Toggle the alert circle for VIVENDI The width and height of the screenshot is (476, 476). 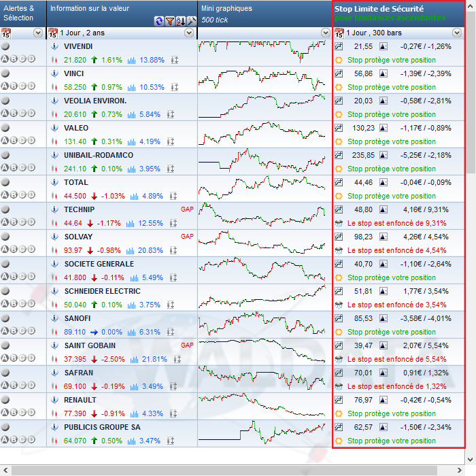coord(5,46)
